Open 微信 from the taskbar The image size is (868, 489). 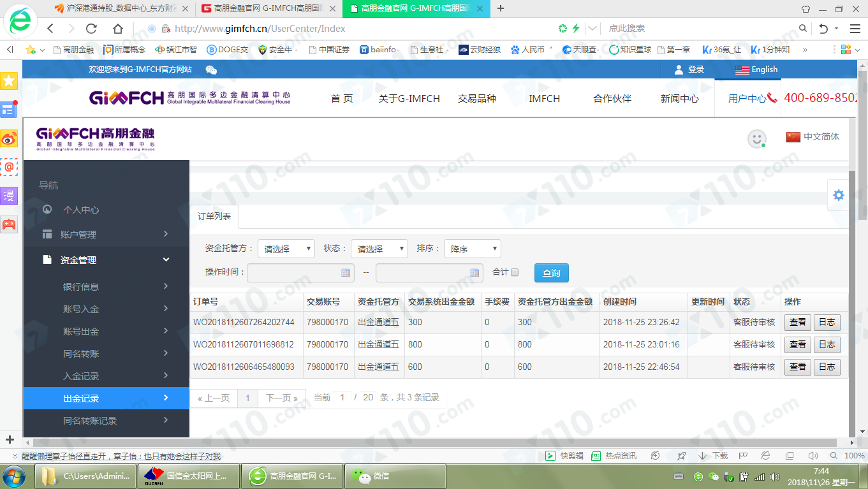[395, 476]
